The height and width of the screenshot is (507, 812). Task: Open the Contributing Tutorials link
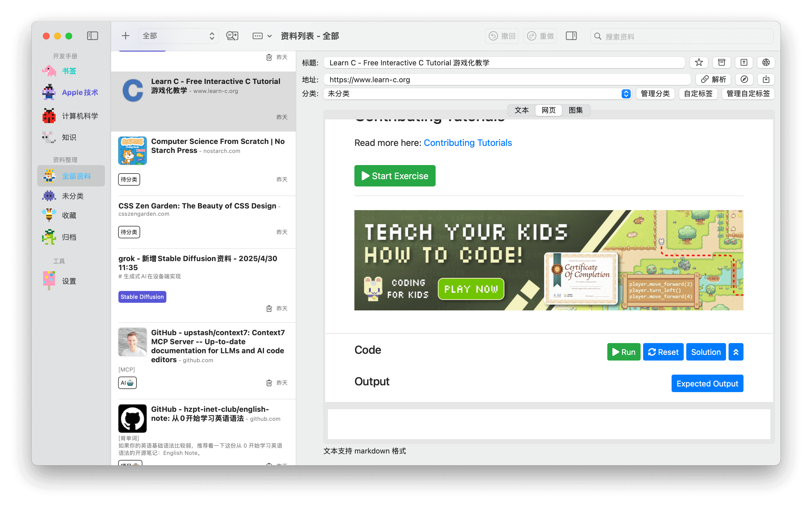tap(468, 143)
